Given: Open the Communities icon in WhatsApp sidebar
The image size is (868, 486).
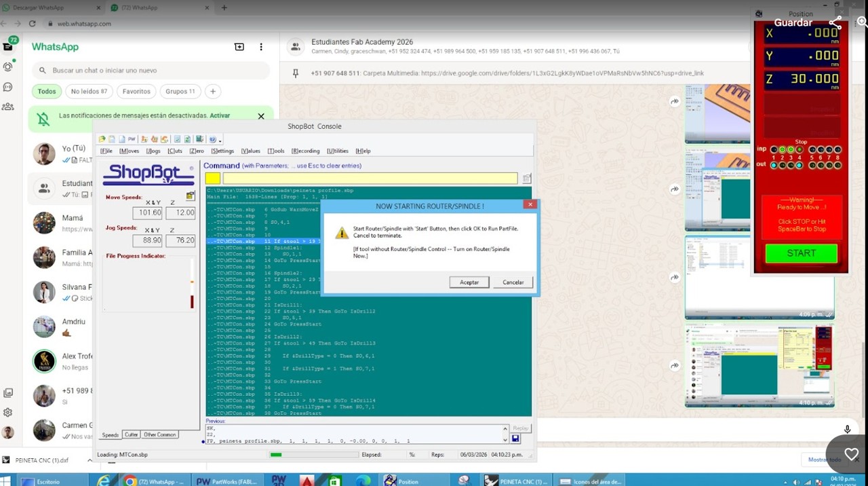Looking at the screenshot, I should coord(8,107).
